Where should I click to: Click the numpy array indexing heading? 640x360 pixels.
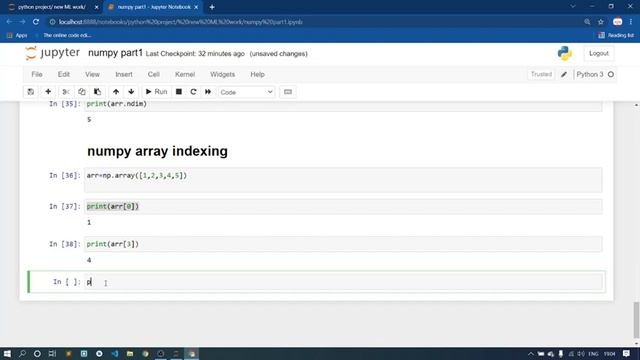pyautogui.click(x=158, y=151)
